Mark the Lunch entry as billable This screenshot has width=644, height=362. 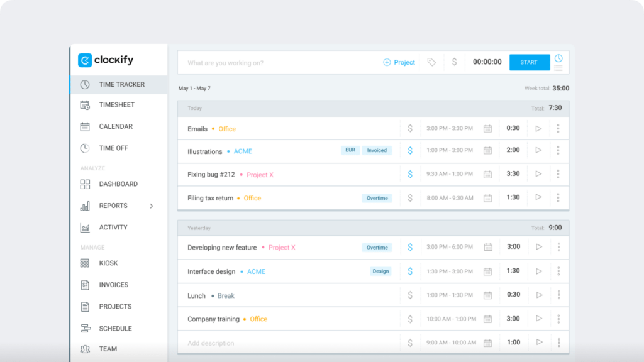[x=410, y=294]
